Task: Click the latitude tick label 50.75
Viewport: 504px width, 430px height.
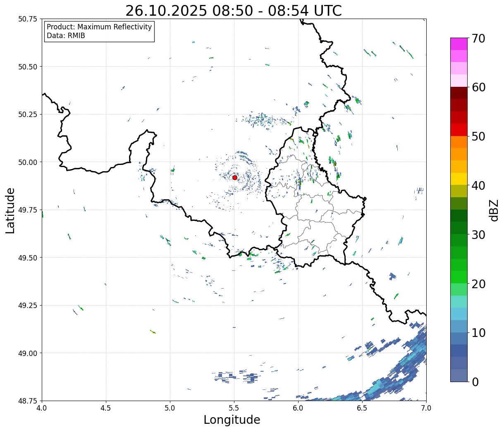Action: click(x=28, y=19)
